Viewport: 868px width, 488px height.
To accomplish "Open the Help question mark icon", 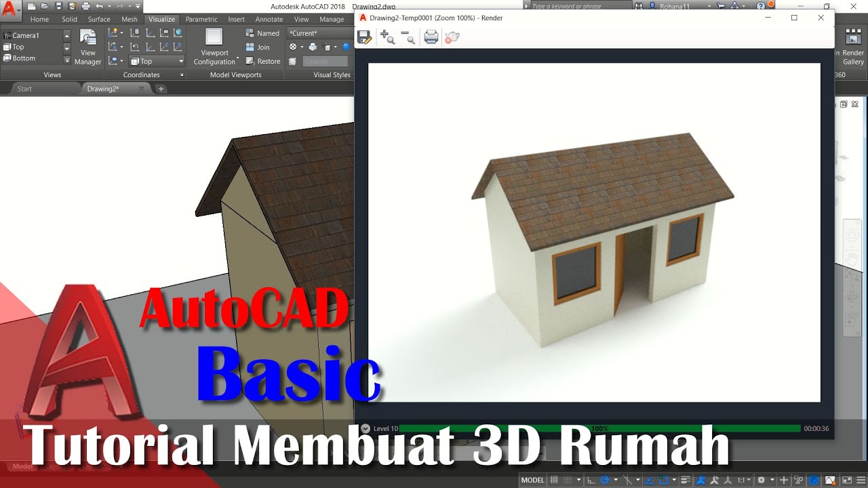I will coord(761,6).
